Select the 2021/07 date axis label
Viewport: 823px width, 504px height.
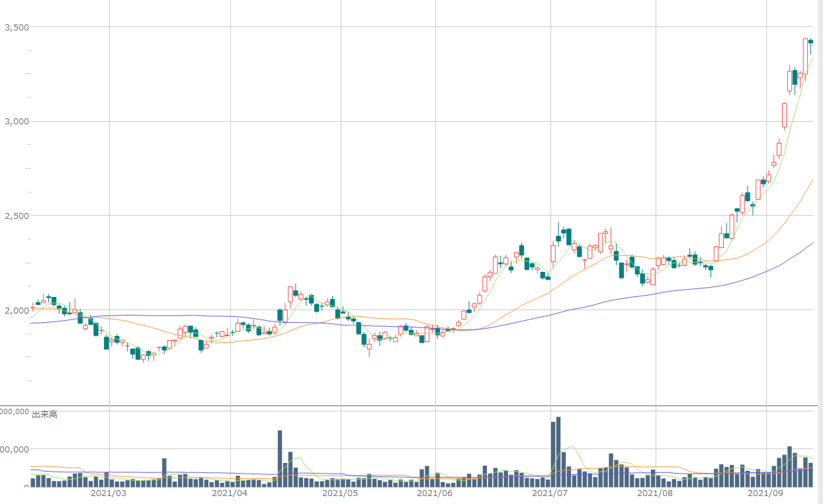(550, 493)
